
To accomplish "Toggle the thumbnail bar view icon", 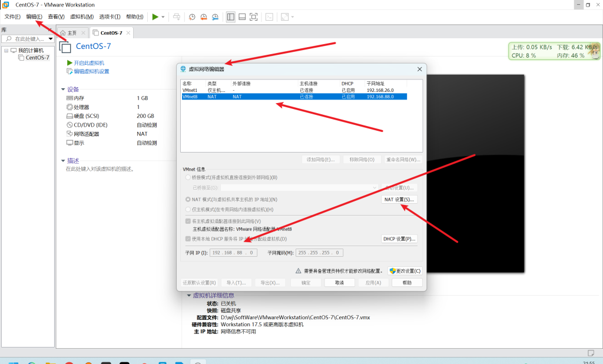I will tap(242, 17).
